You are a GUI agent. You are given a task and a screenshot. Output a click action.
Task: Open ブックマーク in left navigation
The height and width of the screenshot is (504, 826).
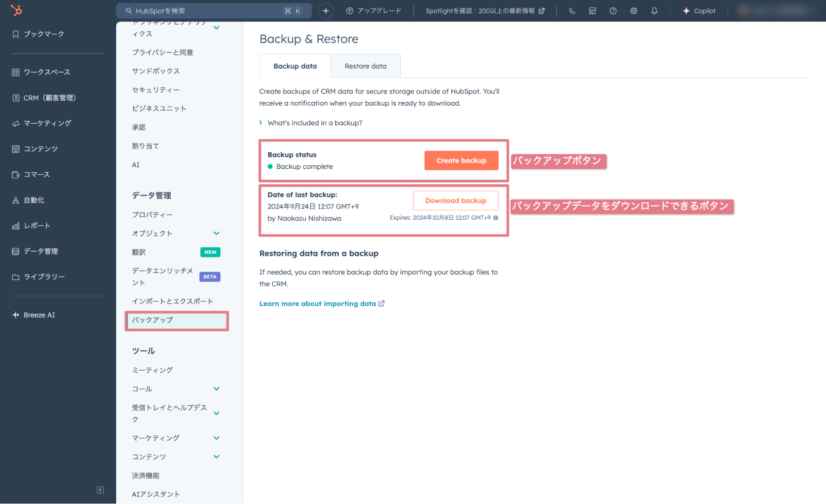point(38,34)
